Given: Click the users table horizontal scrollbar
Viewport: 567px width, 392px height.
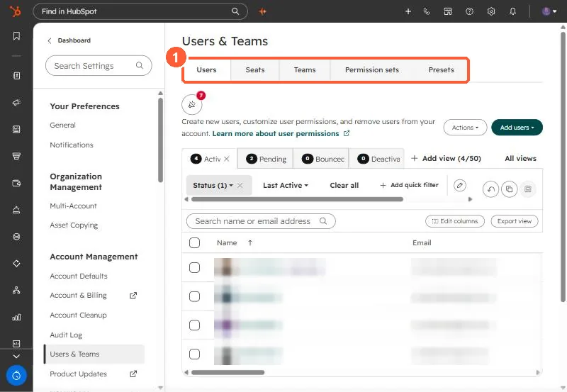Looking at the screenshot, I should (x=228, y=372).
